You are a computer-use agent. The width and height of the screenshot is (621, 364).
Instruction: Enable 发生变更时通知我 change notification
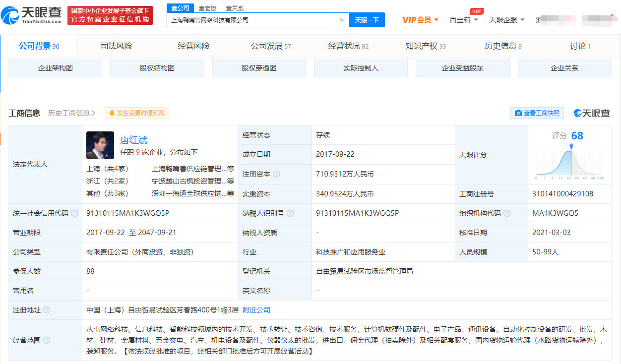click(x=137, y=113)
